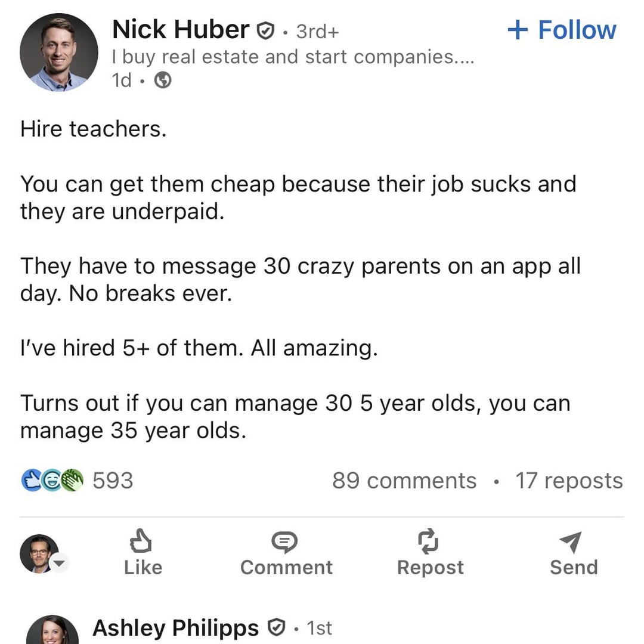Viewport: 644px width, 644px height.
Task: Click the thumbs-up Like icon
Action: pos(141,541)
